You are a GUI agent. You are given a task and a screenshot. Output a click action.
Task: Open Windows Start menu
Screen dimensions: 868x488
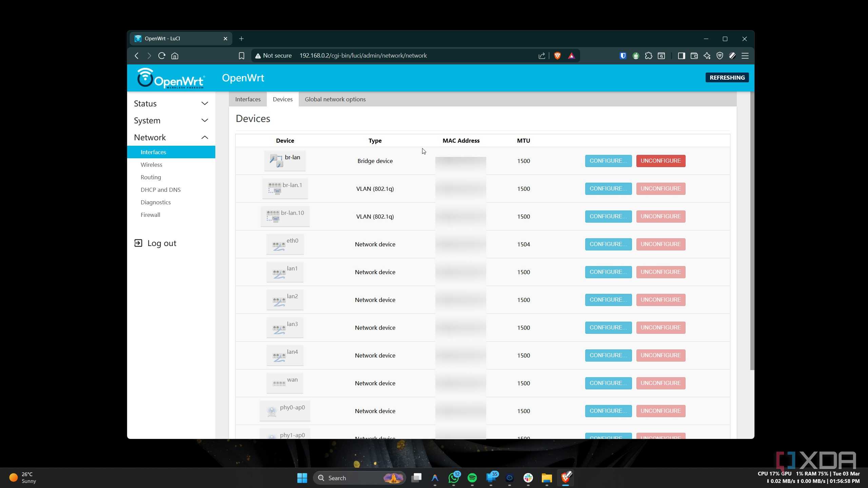pos(302,478)
